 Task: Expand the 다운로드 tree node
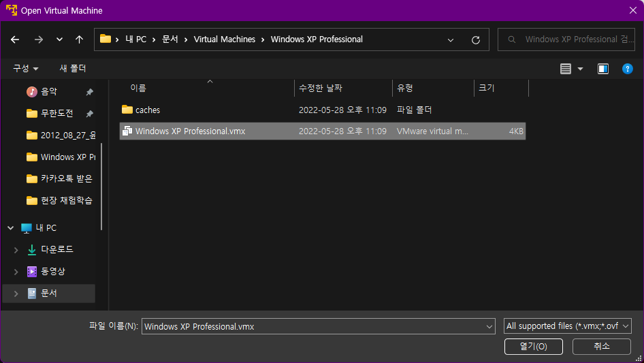[x=16, y=250]
